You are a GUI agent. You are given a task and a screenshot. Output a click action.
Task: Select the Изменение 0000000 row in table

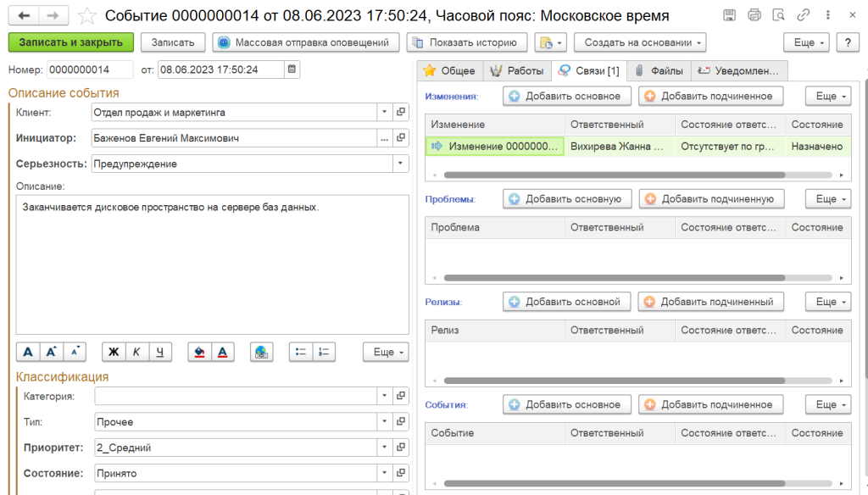pos(495,147)
